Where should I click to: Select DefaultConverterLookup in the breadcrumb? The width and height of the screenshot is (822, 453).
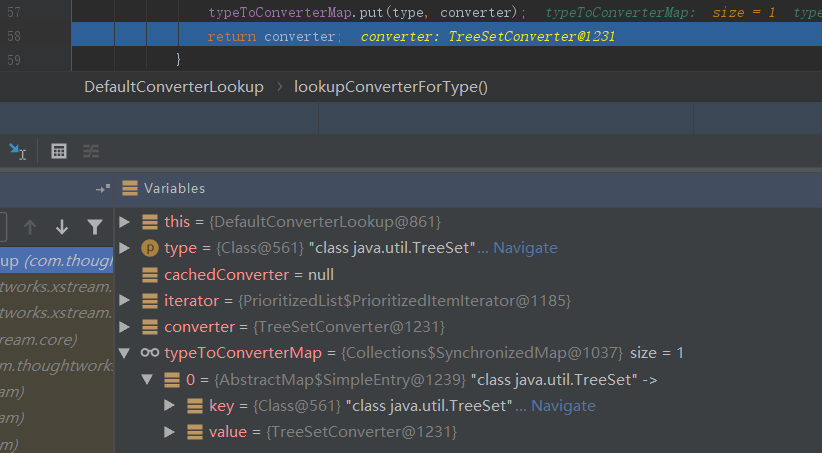tap(174, 87)
